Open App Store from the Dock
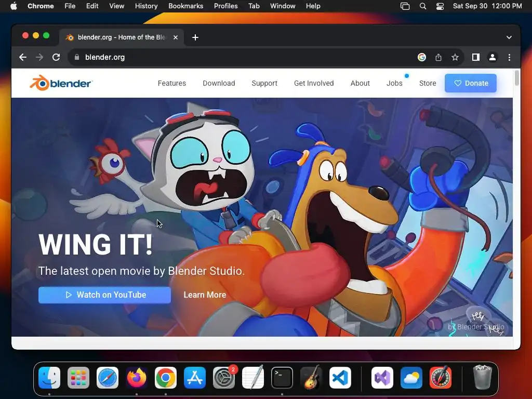 [x=195, y=378]
